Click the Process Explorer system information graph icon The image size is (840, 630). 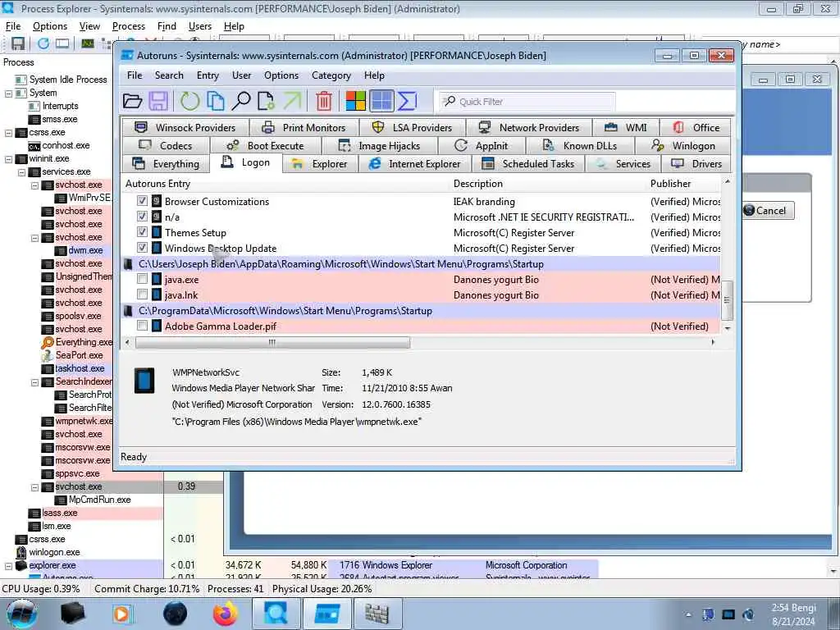[x=88, y=43]
